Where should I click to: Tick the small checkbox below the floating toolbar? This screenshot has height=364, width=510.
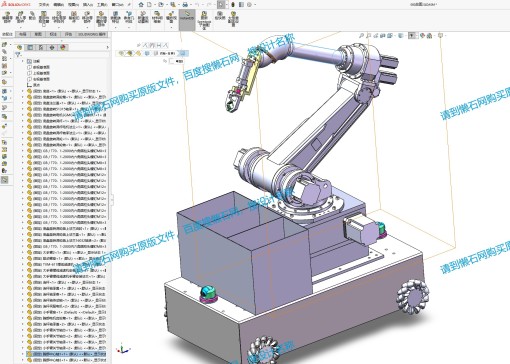[x=172, y=61]
